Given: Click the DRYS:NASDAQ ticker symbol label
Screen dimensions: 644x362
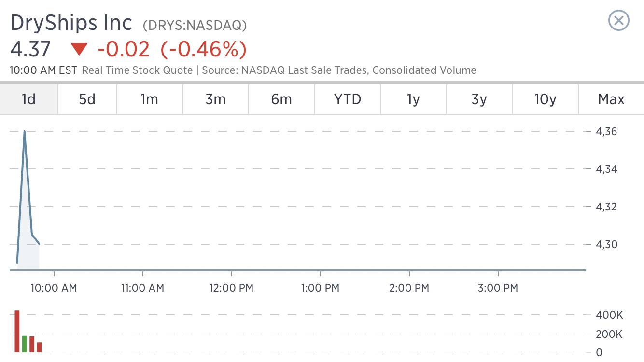Looking at the screenshot, I should (x=195, y=25).
